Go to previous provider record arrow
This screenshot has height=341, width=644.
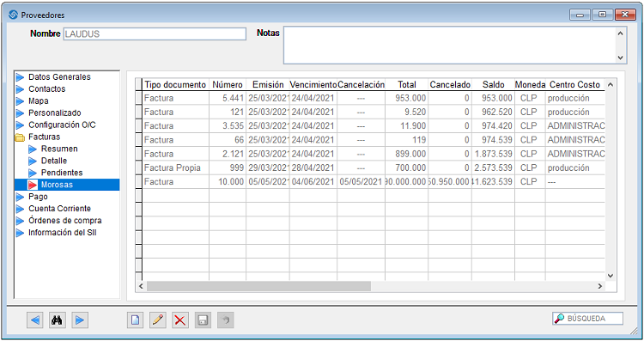coord(35,320)
